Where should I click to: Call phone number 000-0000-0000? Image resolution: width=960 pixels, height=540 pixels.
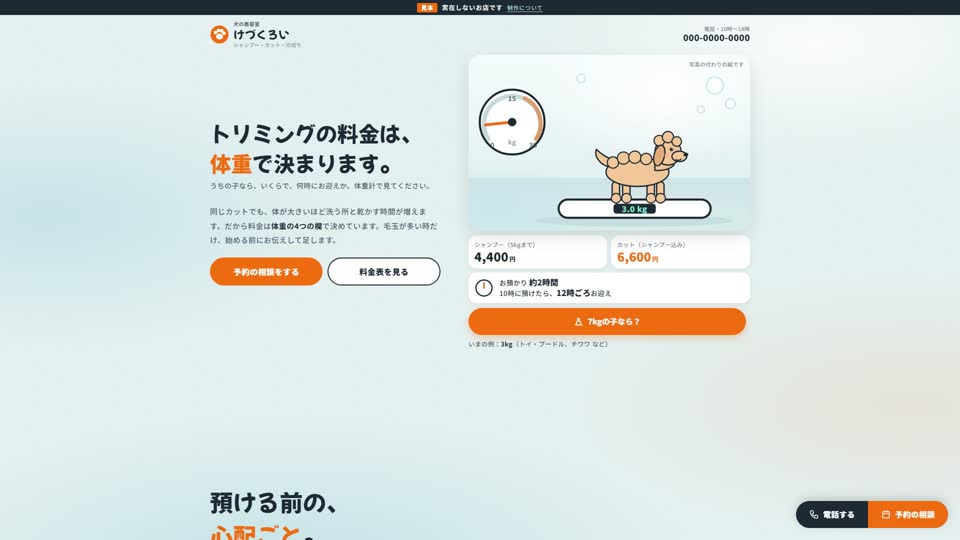coord(716,38)
